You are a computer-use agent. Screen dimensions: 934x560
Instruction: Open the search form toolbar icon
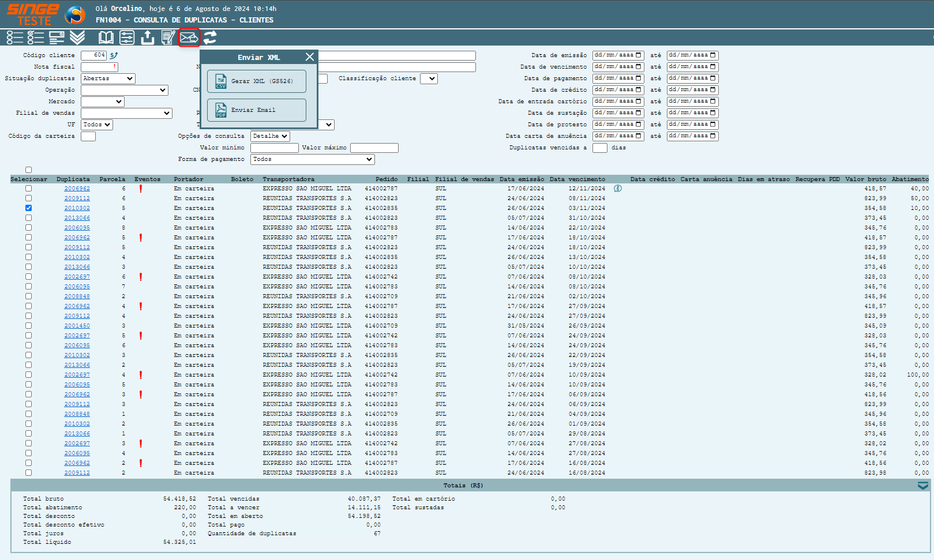[x=57, y=37]
